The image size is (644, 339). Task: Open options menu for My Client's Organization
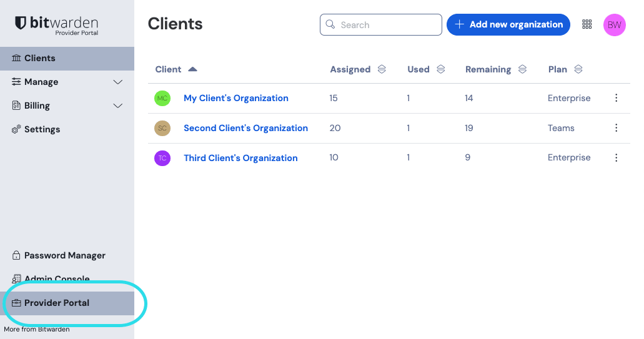pyautogui.click(x=616, y=97)
